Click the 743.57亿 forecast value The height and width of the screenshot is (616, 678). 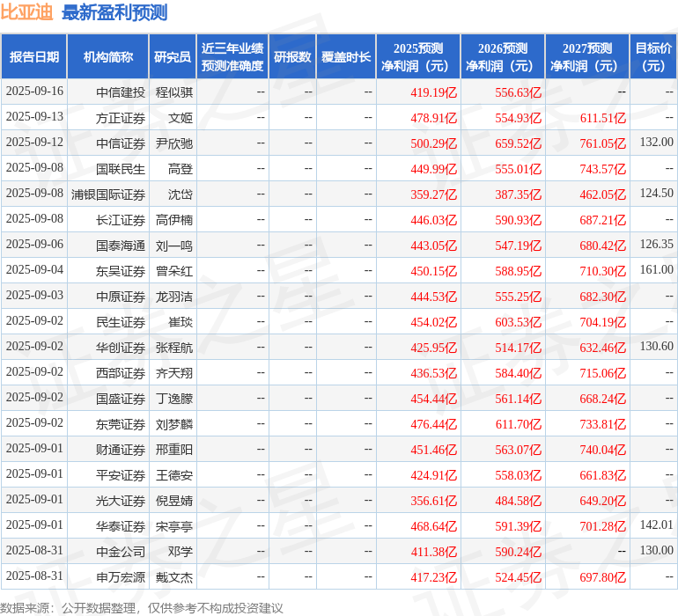[603, 169]
